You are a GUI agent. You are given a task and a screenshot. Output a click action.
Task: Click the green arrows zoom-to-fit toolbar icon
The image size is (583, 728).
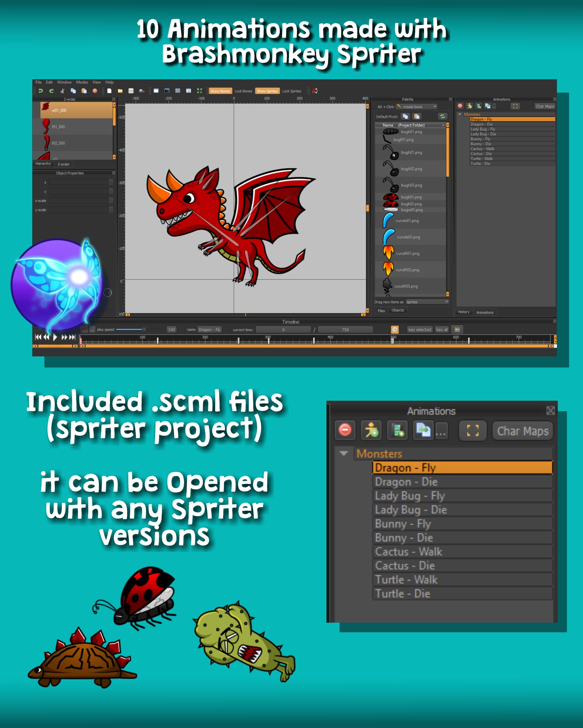pyautogui.click(x=199, y=91)
